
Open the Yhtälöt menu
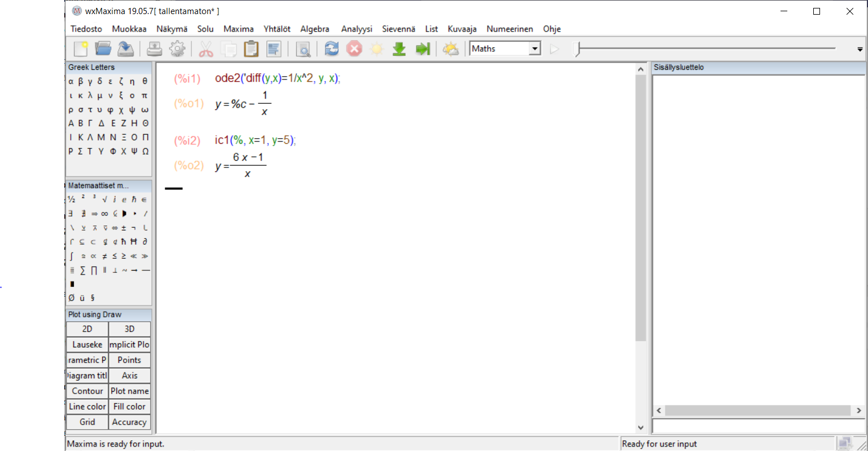pos(277,29)
